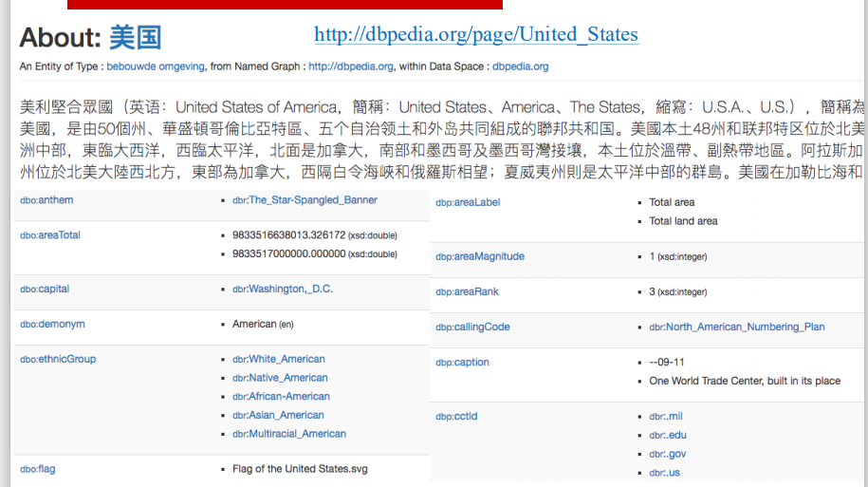Click the dbo:areaTotal property link

pyautogui.click(x=50, y=234)
